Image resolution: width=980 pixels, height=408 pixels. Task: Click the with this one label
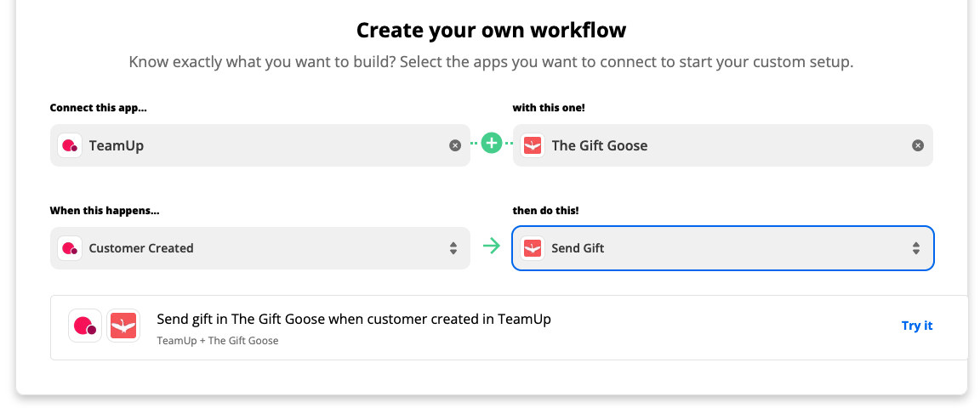click(x=549, y=108)
